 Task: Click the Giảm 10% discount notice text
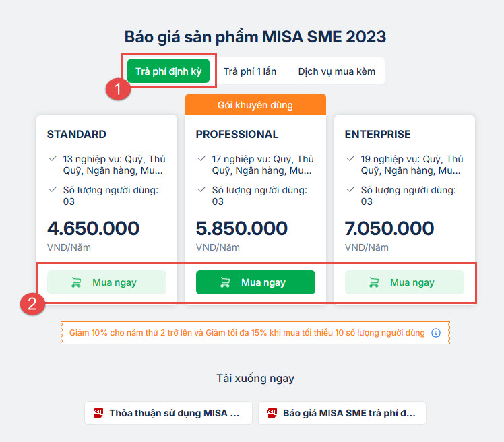[247, 333]
